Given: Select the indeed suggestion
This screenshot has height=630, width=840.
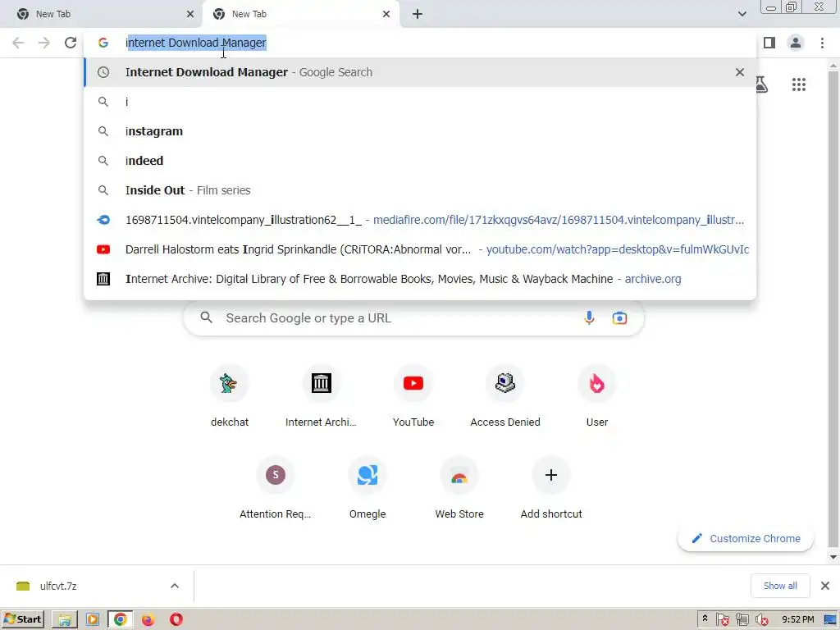Looking at the screenshot, I should [x=420, y=161].
